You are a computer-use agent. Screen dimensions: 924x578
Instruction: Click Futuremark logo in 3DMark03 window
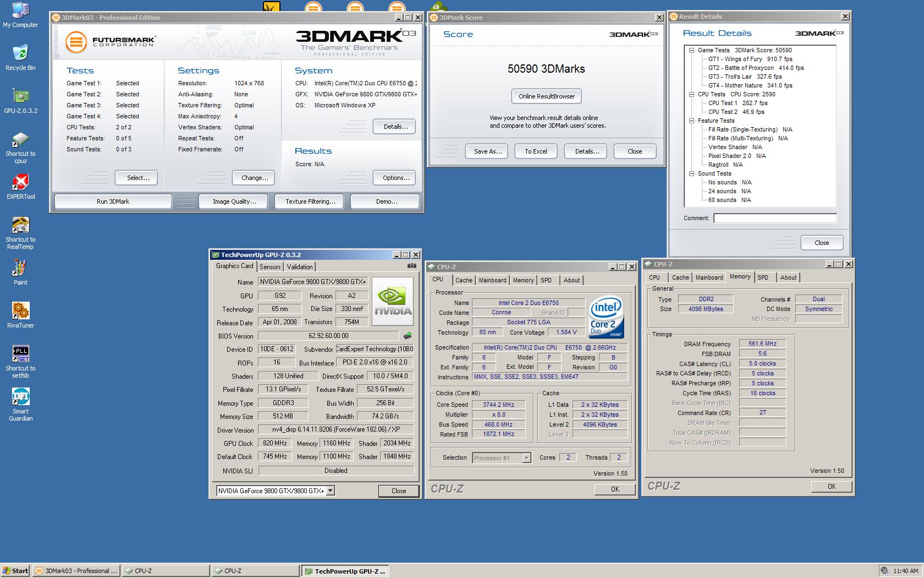pyautogui.click(x=110, y=42)
